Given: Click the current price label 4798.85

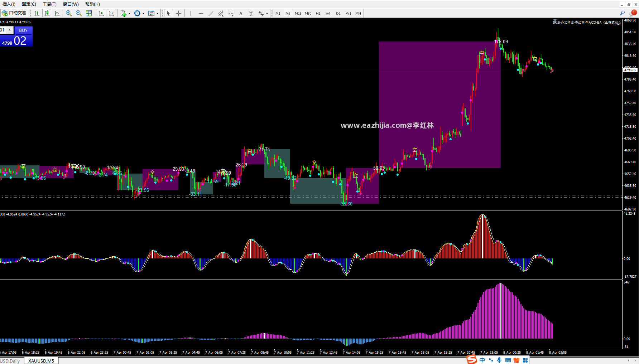Looking at the screenshot, I should 630,70.
